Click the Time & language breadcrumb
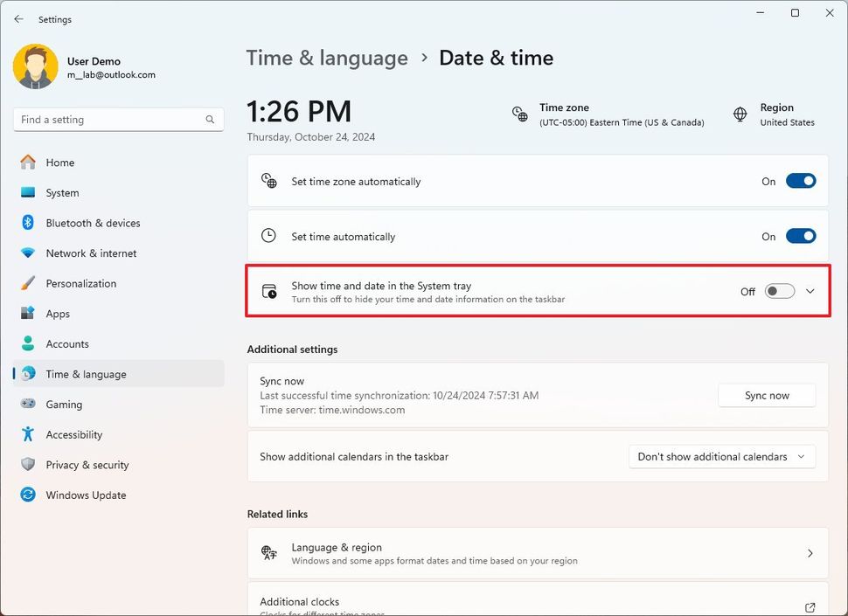 point(327,58)
